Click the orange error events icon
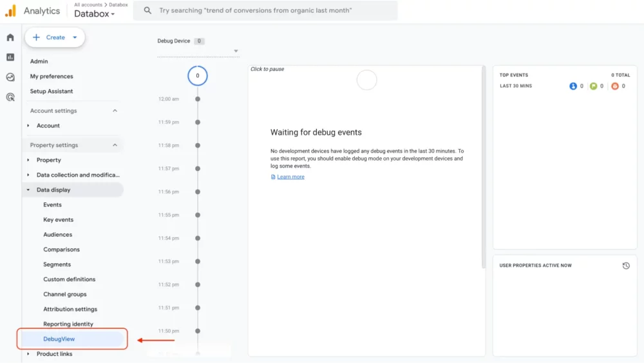644x363 pixels. 614,86
